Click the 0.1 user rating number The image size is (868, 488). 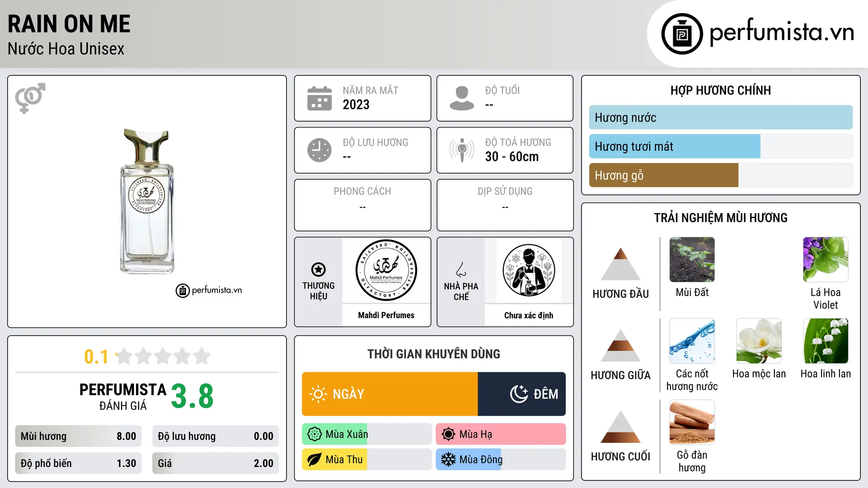pyautogui.click(x=96, y=357)
